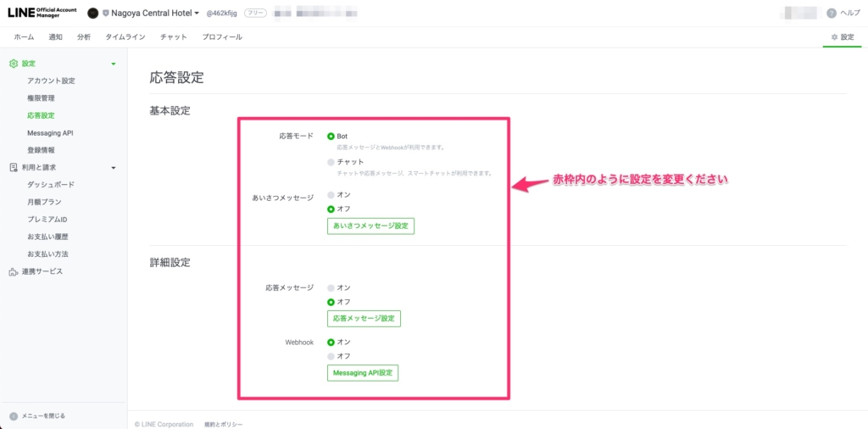Viewport: 868px width, 429px height.
Task: Click the LINE Official Account Manager logo
Action: tap(42, 13)
